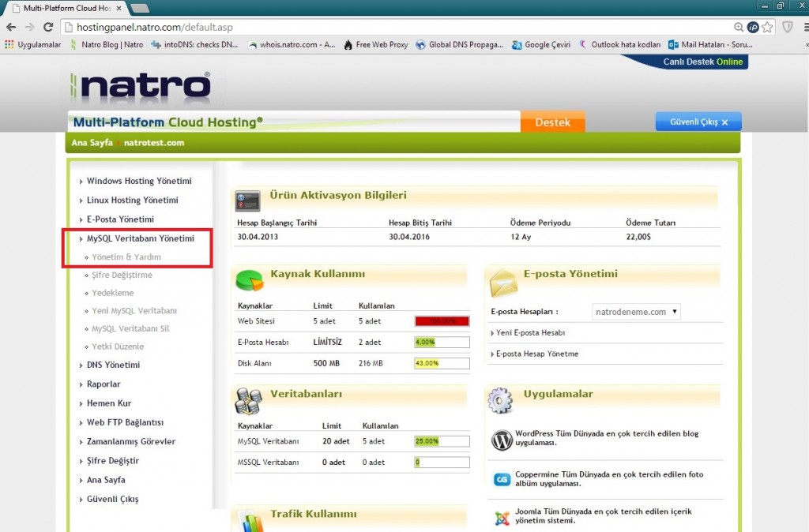Screen dimensions: 809x532
Task: Select the Multi-Platform Cloud Hosting browser tab
Action: (67, 8)
